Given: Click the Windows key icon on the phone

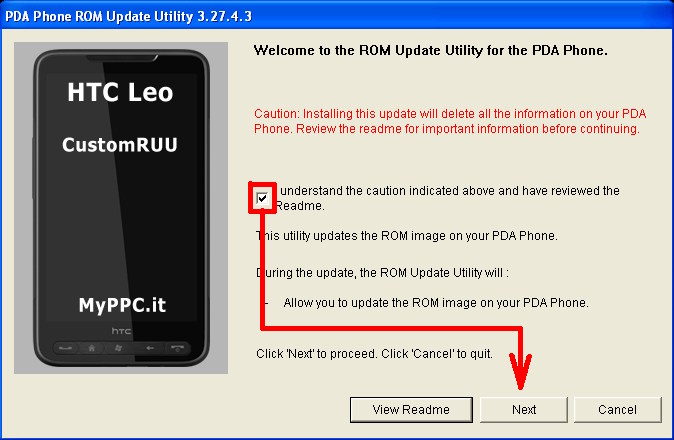Looking at the screenshot, I should (x=119, y=348).
